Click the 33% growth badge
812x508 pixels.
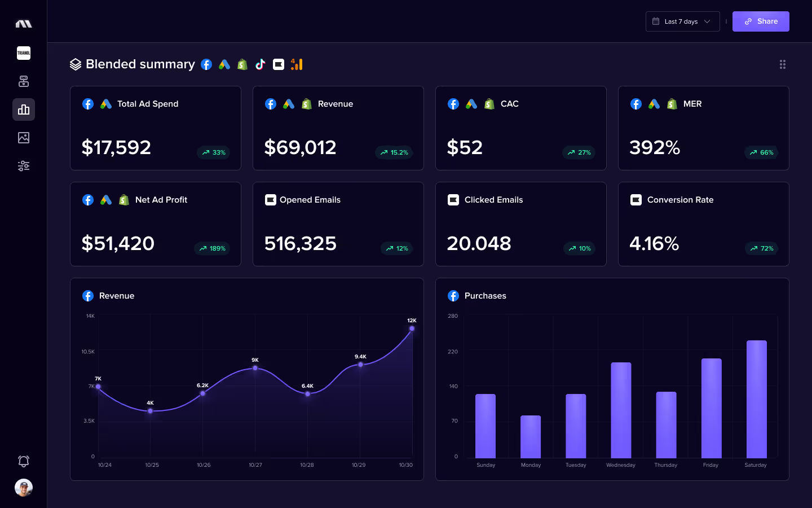click(214, 152)
